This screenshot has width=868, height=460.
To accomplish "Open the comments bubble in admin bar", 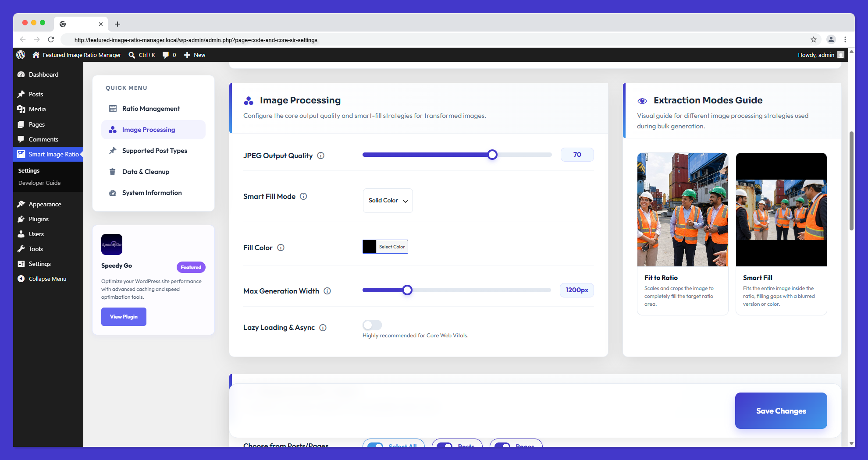I will click(166, 55).
